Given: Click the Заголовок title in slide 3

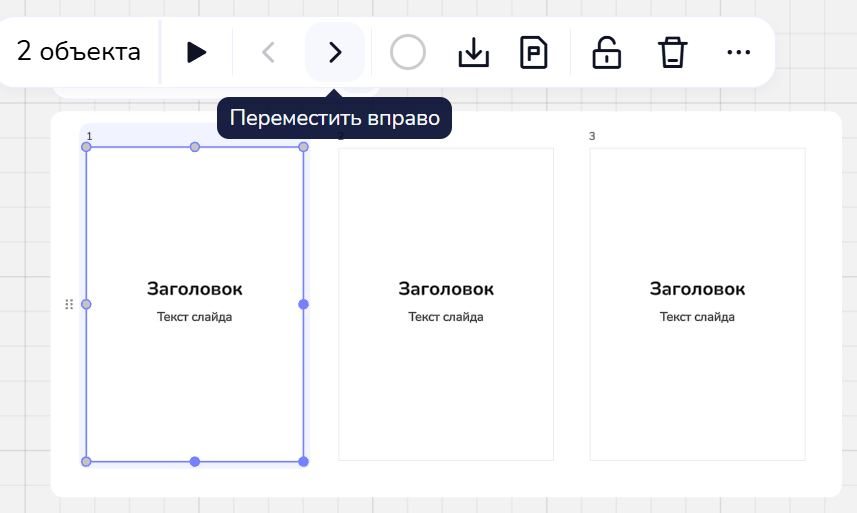Looking at the screenshot, I should pyautogui.click(x=697, y=288).
